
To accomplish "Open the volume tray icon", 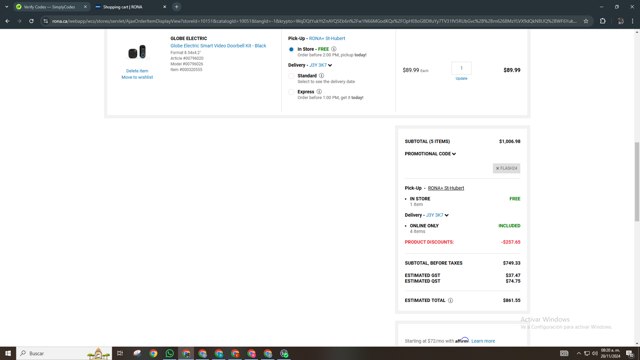I will 595,353.
